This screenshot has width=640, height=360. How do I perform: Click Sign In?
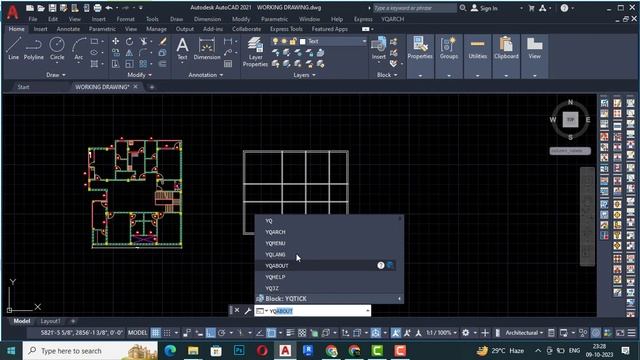(x=484, y=8)
